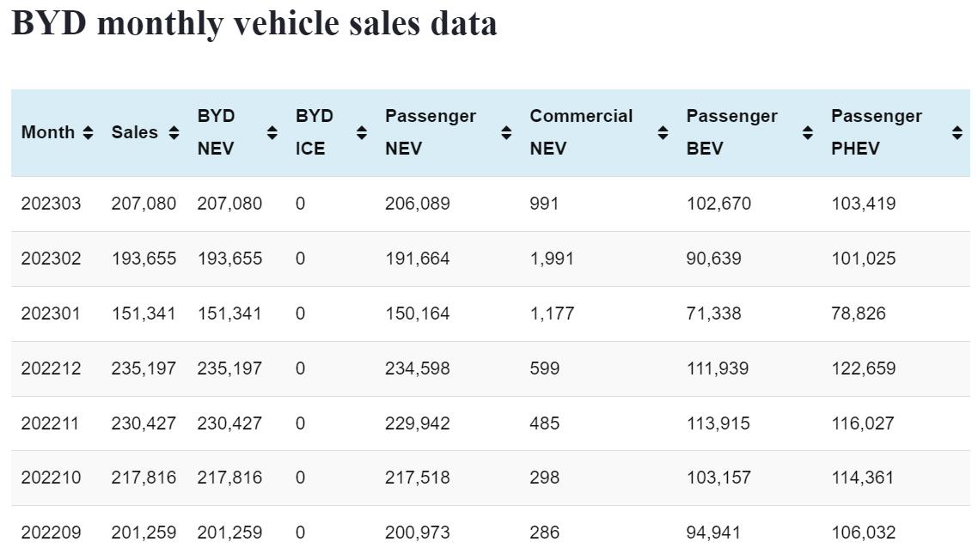Click Commercial NEV value 1,177
The height and width of the screenshot is (560, 978).
[551, 313]
